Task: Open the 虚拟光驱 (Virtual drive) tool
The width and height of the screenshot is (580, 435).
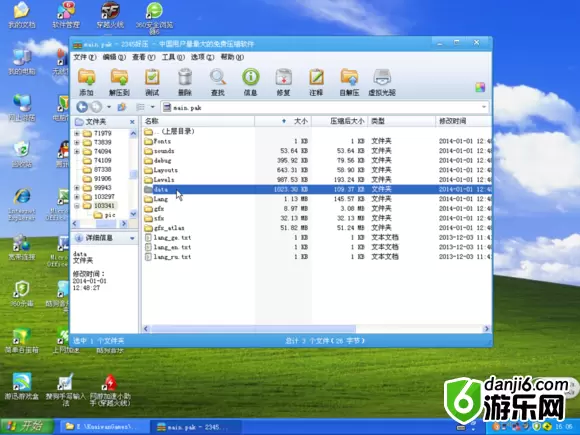Action: 382,82
